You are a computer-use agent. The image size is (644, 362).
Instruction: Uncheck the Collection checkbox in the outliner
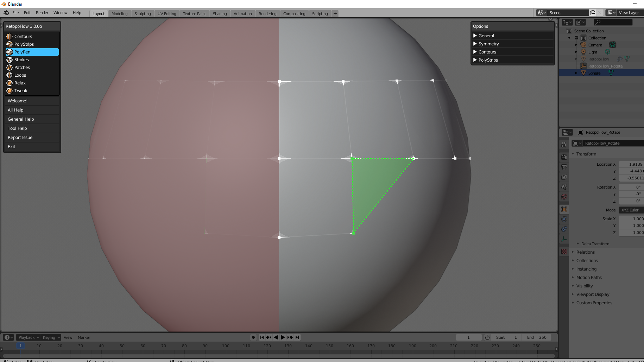pos(577,38)
